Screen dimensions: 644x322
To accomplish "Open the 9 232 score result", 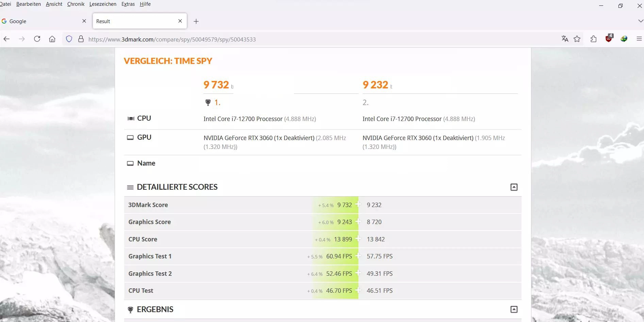I will pos(376,85).
